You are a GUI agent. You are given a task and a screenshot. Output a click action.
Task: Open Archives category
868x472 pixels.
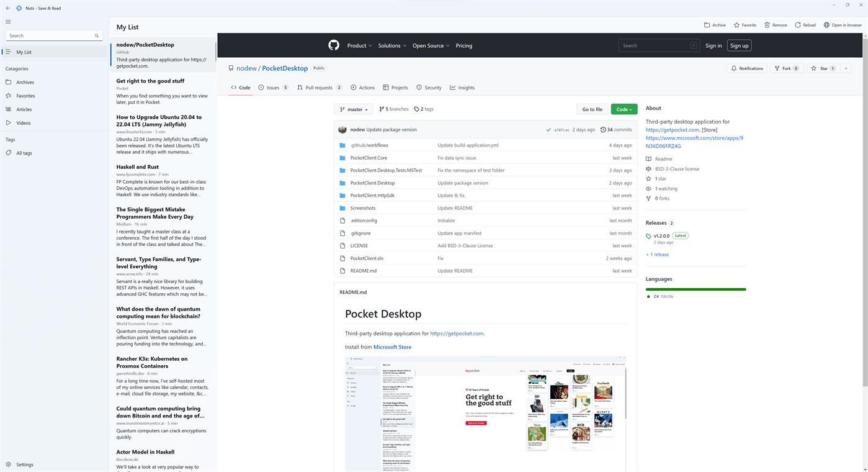pos(55,82)
